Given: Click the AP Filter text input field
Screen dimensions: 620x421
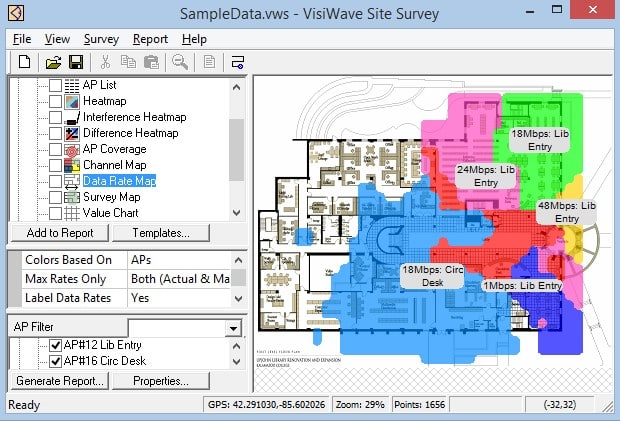Looking at the screenshot, I should click(x=177, y=328).
